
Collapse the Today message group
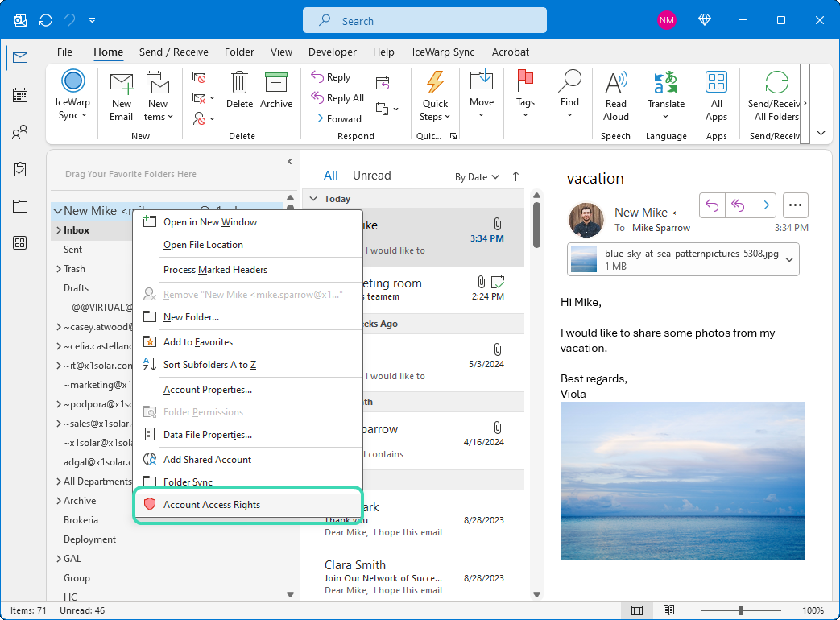point(313,199)
